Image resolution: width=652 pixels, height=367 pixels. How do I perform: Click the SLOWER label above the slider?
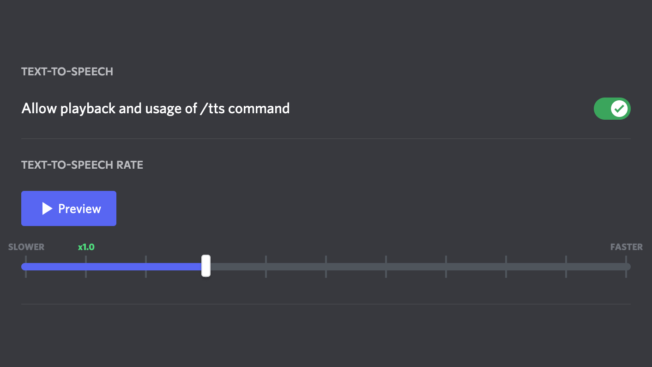(x=26, y=247)
